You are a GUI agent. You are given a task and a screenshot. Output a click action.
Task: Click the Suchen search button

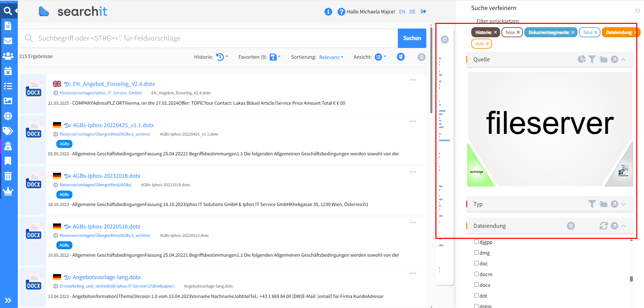pos(412,38)
